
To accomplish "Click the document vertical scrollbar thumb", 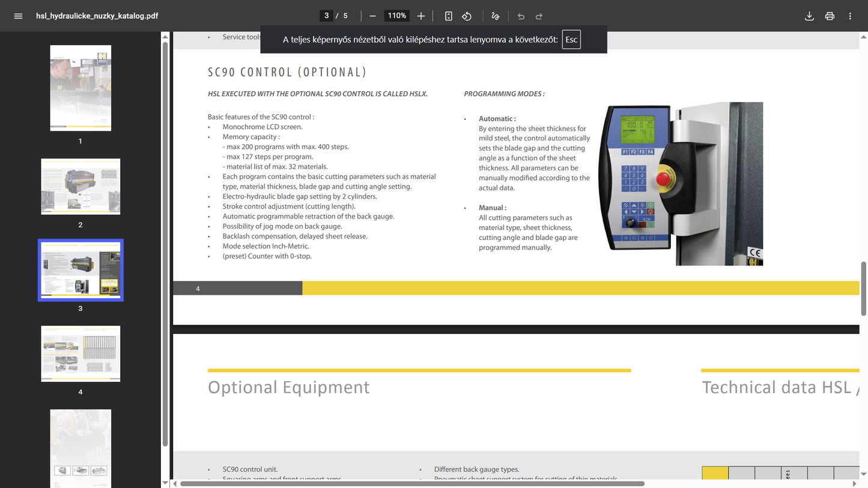I will tap(864, 288).
